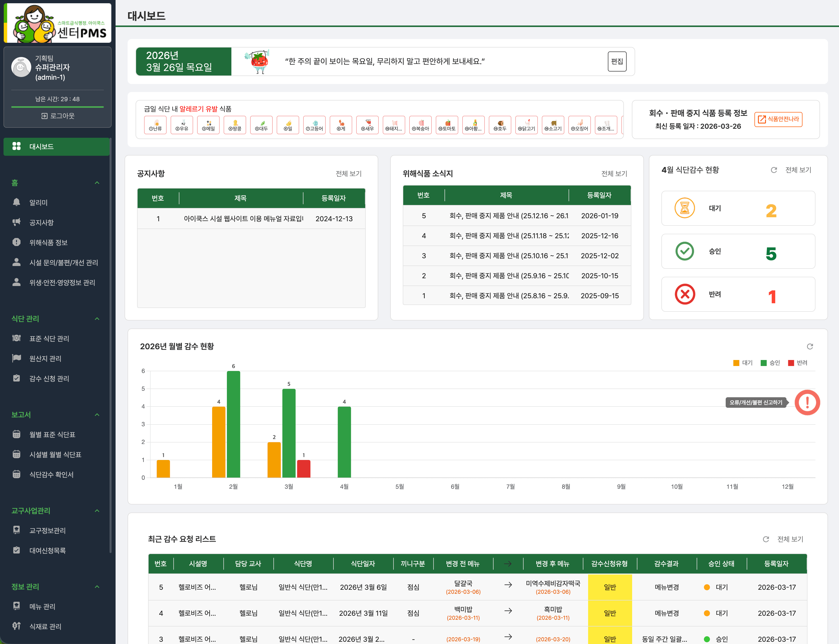
Task: Open the 식품안전나라 external link
Action: tap(778, 119)
